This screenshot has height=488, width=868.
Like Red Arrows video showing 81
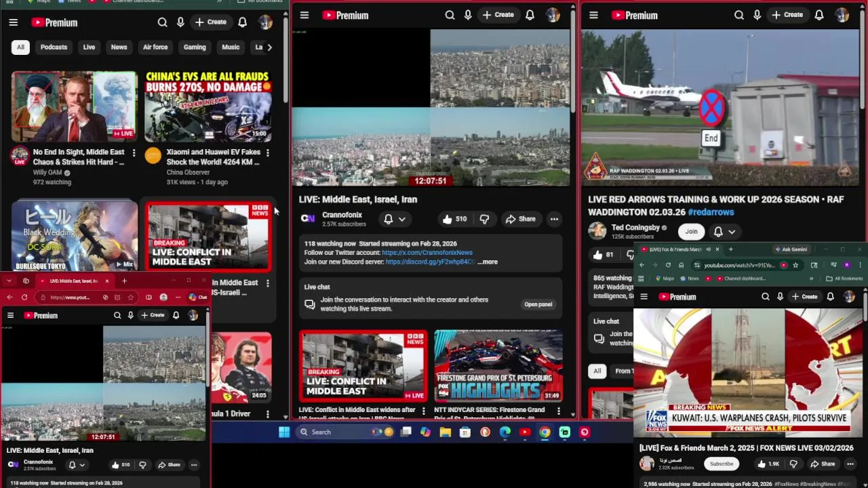tap(604, 255)
